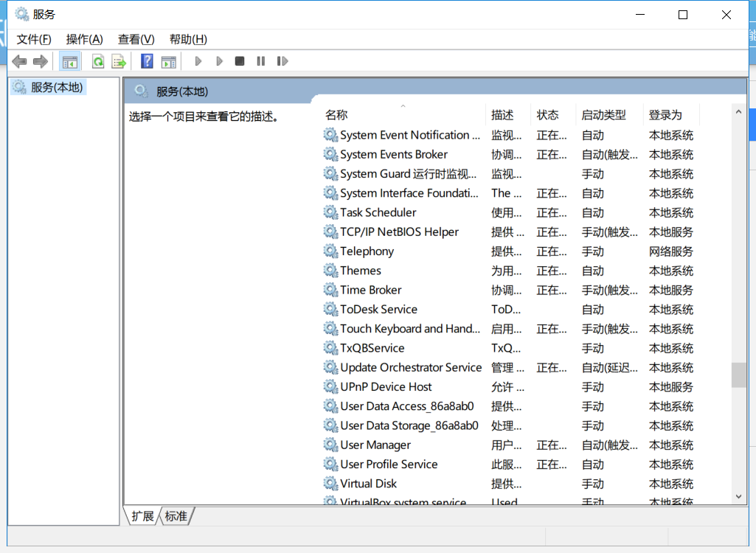Click the Start service play icon
This screenshot has width=756, height=553.
198,61
